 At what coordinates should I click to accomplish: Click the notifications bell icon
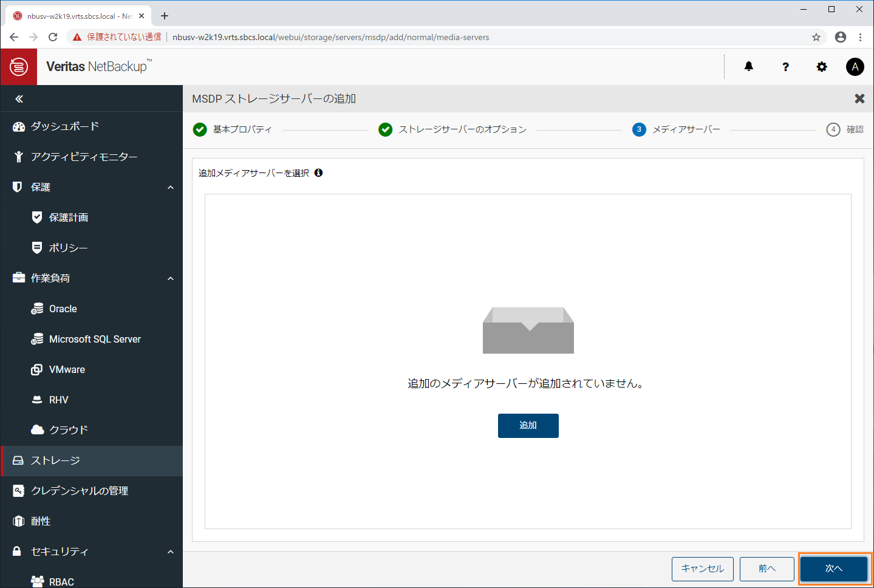(749, 67)
